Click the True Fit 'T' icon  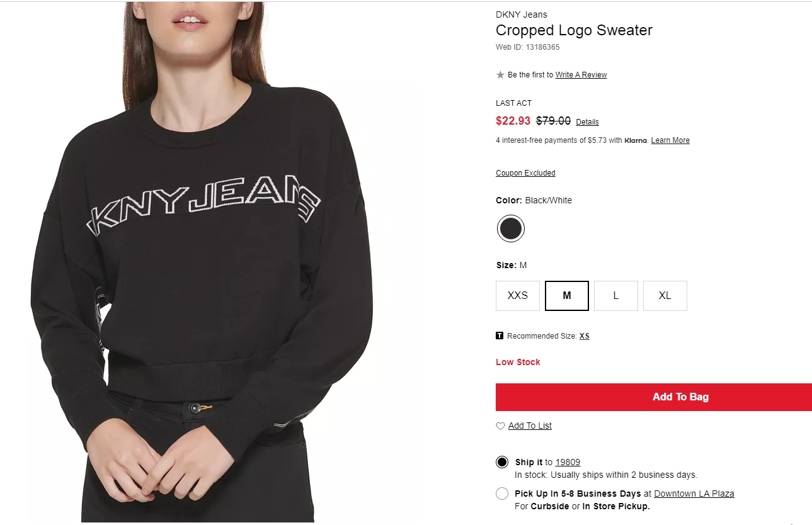[500, 336]
